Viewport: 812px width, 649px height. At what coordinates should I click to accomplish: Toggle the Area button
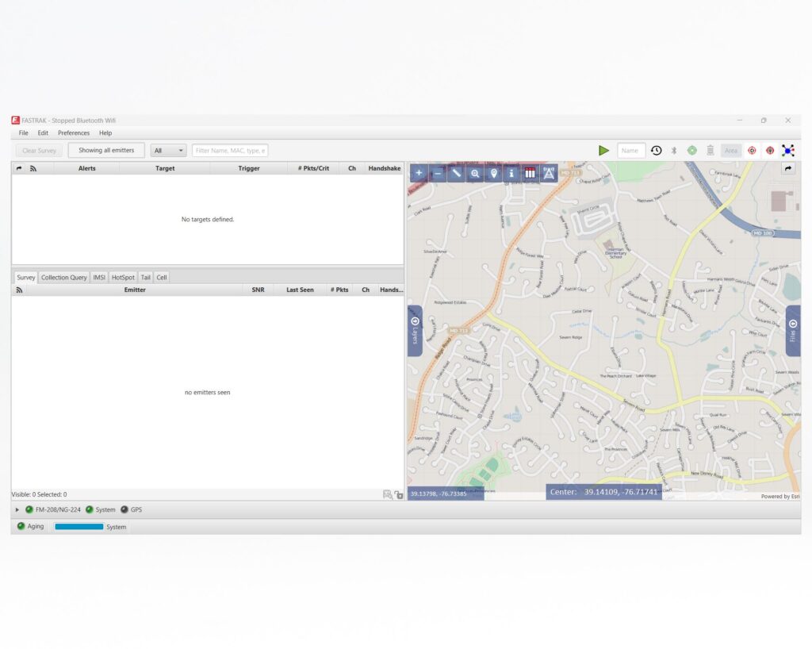730,151
